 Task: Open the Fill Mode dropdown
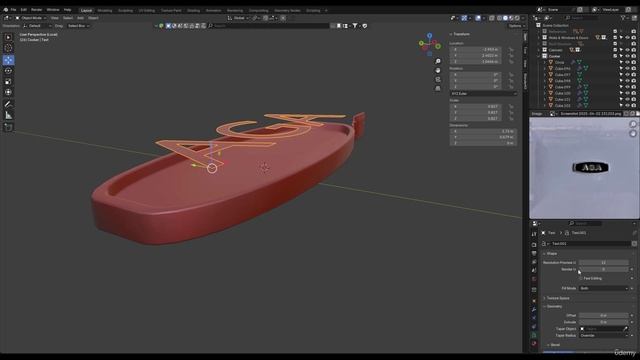[x=604, y=288]
